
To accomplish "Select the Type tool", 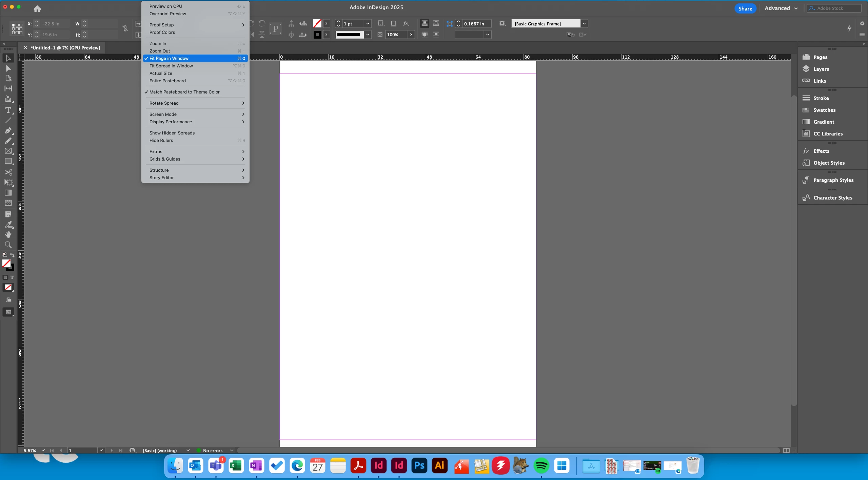I will coord(8,110).
